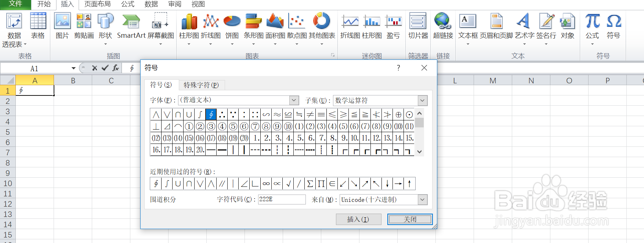Insert win/loss sparkline (盈亏)
This screenshot has height=243, width=644.
393,26
